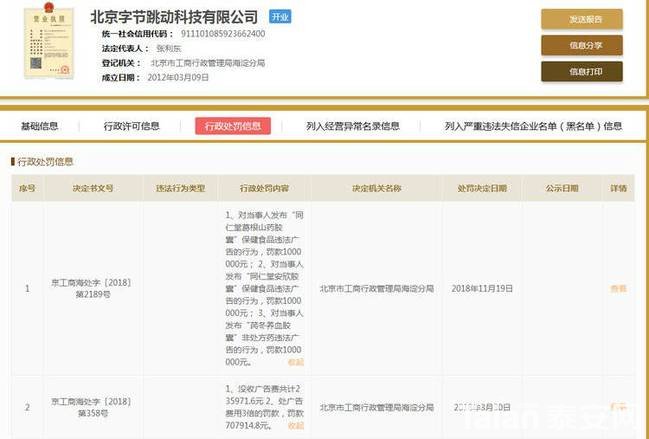Click the 开业 status badge
649x439 pixels.
tap(280, 17)
